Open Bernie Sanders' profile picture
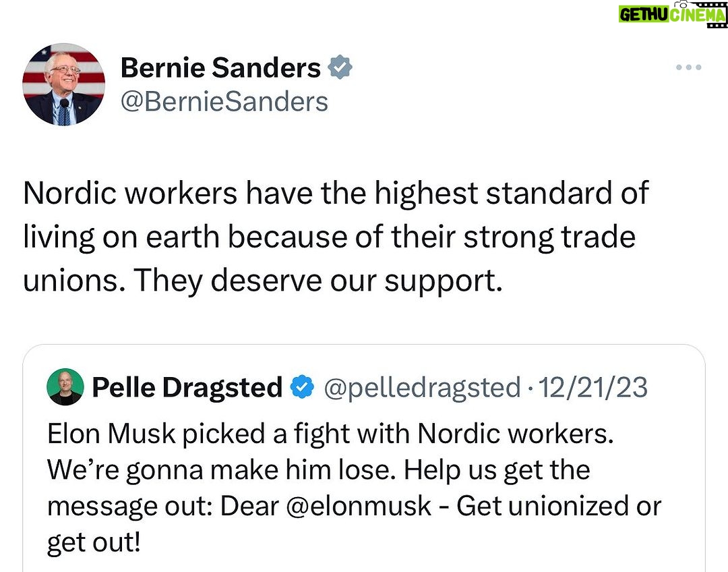This screenshot has height=572, width=728. [x=63, y=84]
